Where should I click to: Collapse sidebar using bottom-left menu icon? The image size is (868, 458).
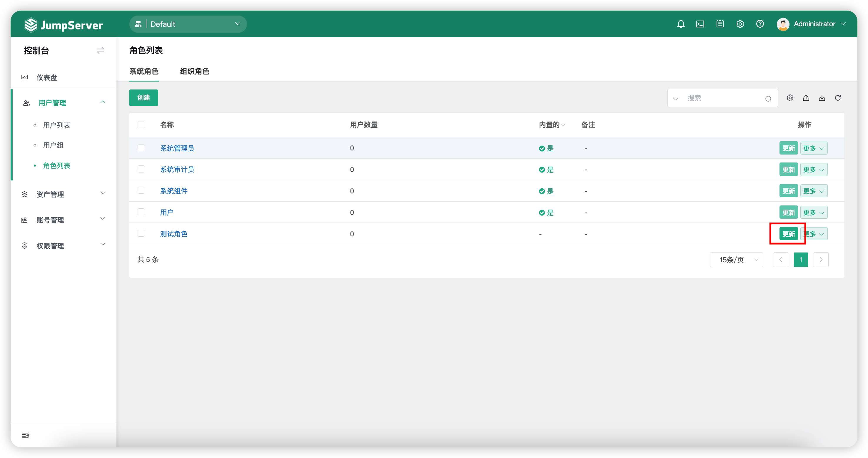25,435
